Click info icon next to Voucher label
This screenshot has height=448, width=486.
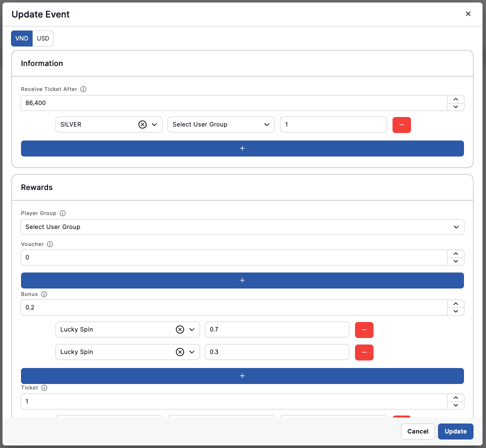pyautogui.click(x=50, y=244)
